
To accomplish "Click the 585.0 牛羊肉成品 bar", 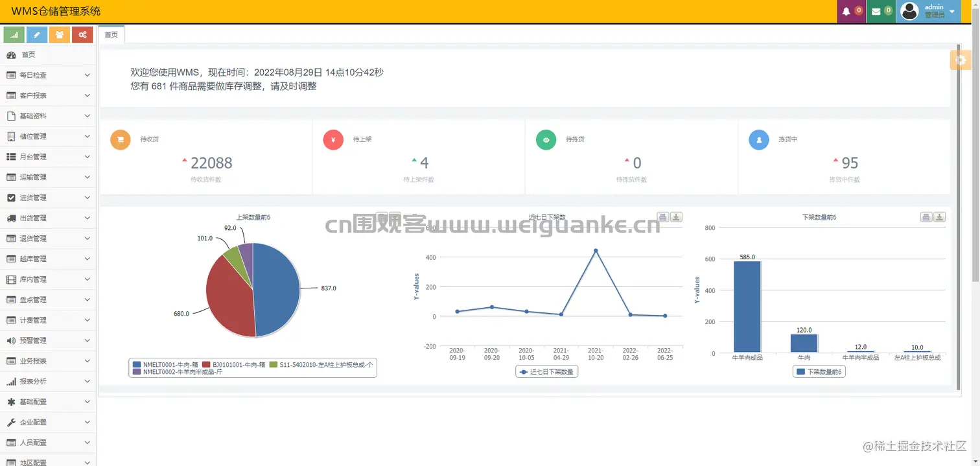I will (747, 307).
